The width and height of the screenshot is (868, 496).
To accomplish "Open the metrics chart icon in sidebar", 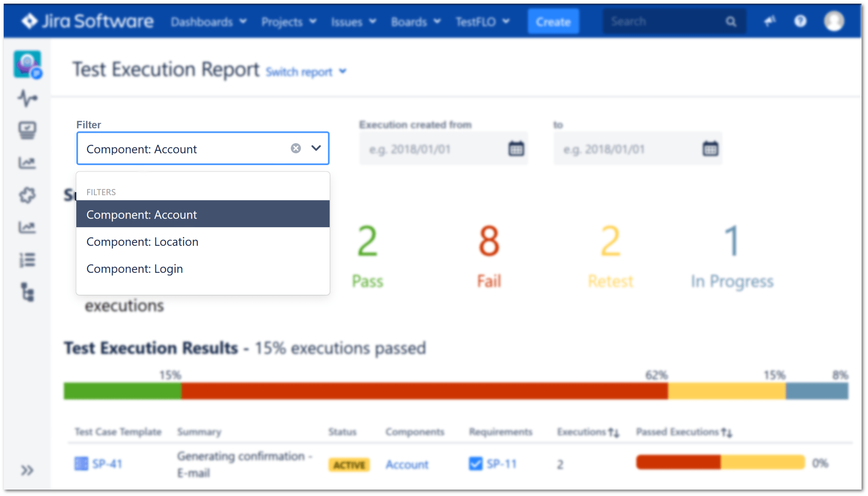I will coord(27,164).
